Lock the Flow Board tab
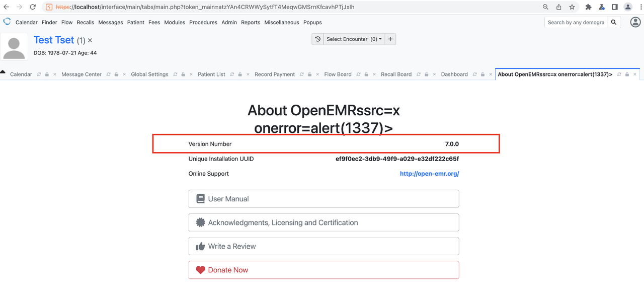 click(366, 74)
